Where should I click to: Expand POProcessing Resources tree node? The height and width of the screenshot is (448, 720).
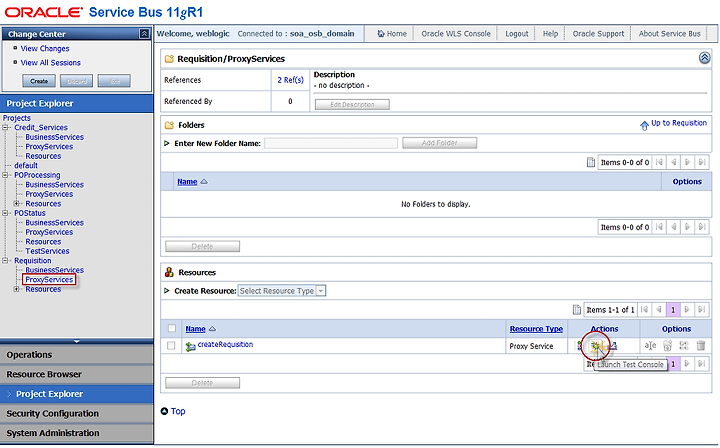[17, 203]
